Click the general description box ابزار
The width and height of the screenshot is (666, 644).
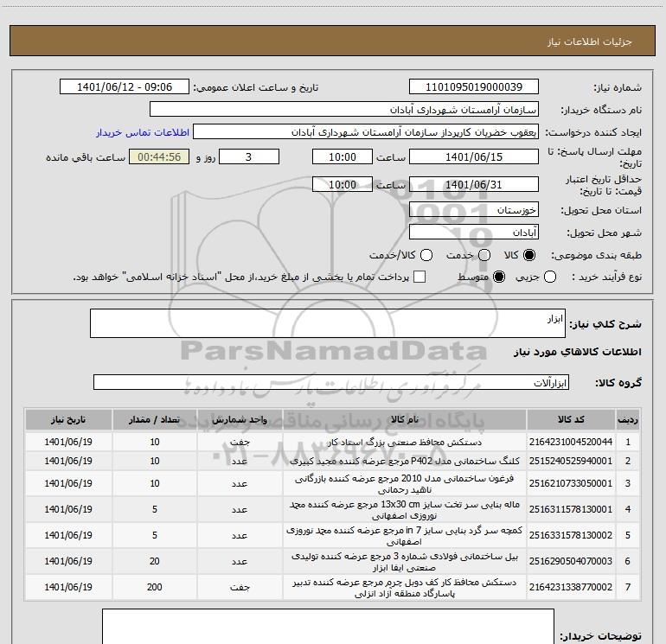pos(328,323)
